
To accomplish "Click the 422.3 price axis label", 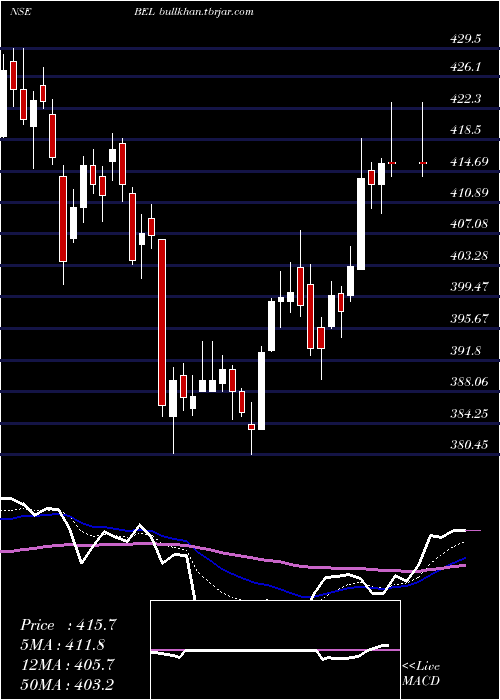I will pyautogui.click(x=465, y=99).
